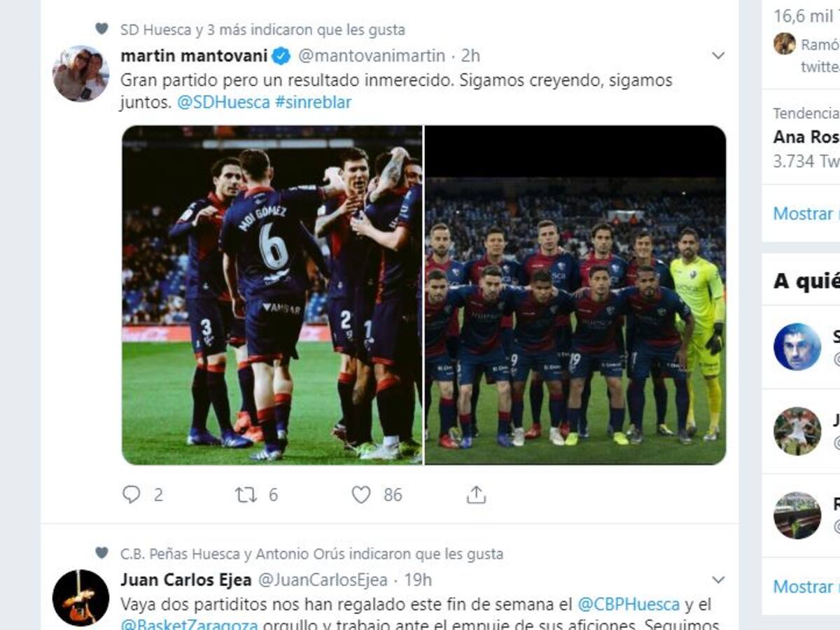Open the @CBPHuesca mention link

629,604
